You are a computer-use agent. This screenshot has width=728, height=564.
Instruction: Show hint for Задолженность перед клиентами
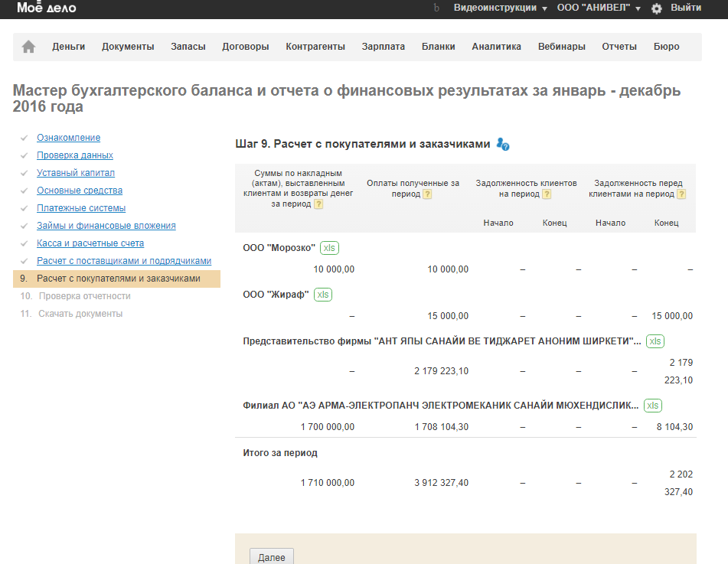pyautogui.click(x=681, y=194)
